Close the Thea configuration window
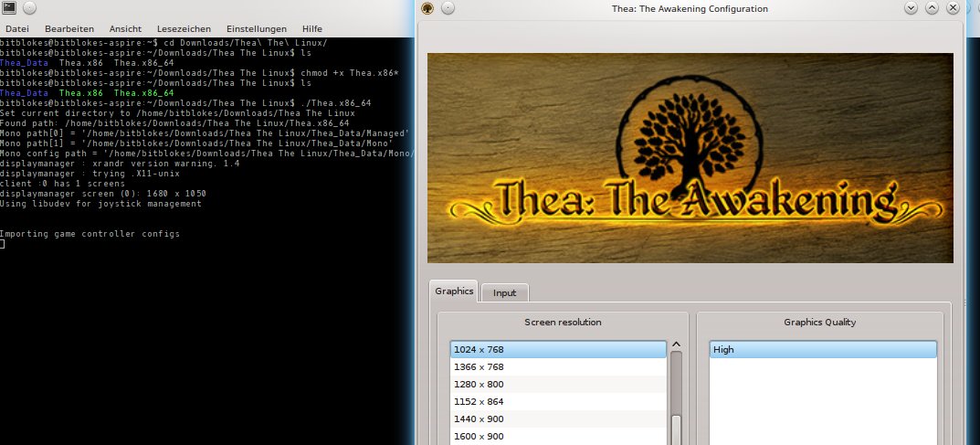The height and width of the screenshot is (445, 980). [x=954, y=8]
